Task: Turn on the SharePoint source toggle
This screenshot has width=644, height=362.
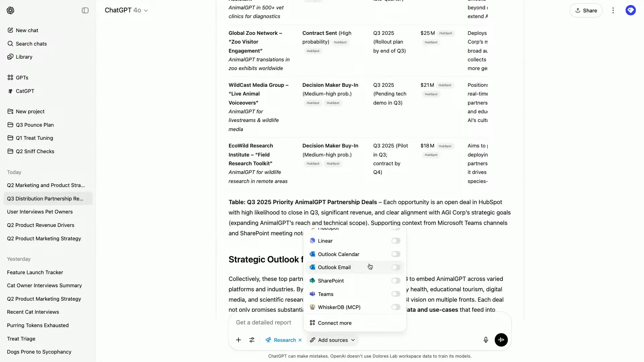Action: 396,281
